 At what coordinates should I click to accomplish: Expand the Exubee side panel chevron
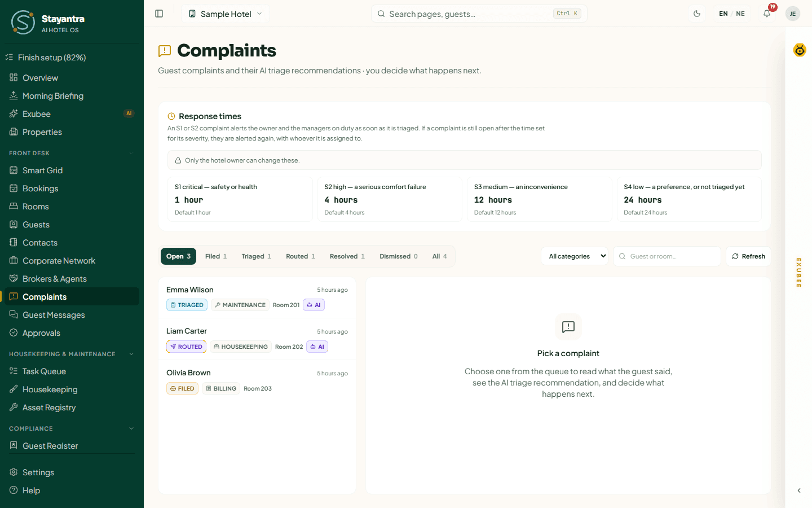(799, 491)
